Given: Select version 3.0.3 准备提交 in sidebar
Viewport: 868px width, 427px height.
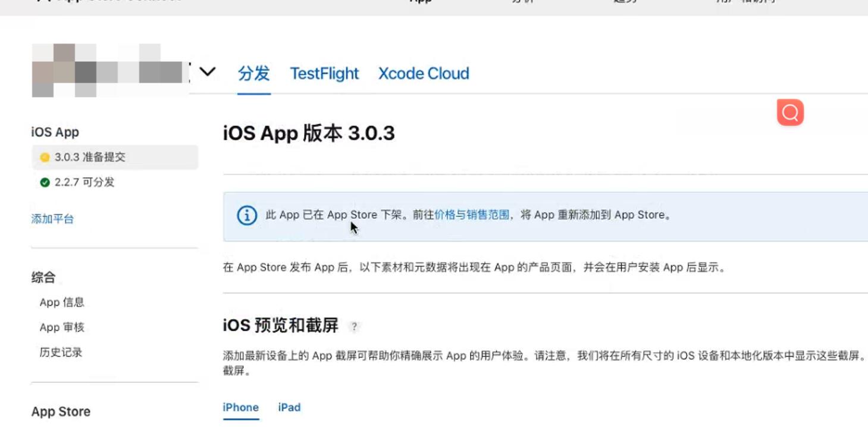Looking at the screenshot, I should click(x=115, y=158).
